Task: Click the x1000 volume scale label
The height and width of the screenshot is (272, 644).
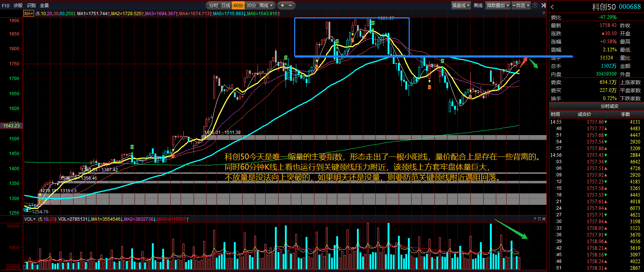Action: click(13, 267)
